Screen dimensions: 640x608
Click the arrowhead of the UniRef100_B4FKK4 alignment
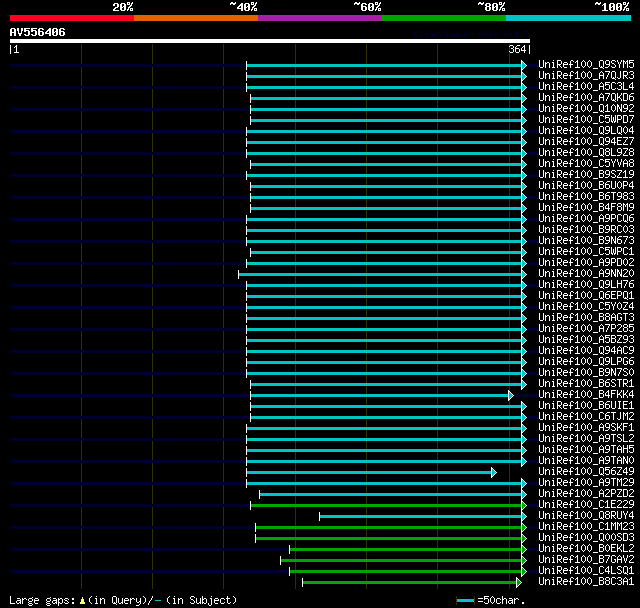click(x=511, y=395)
